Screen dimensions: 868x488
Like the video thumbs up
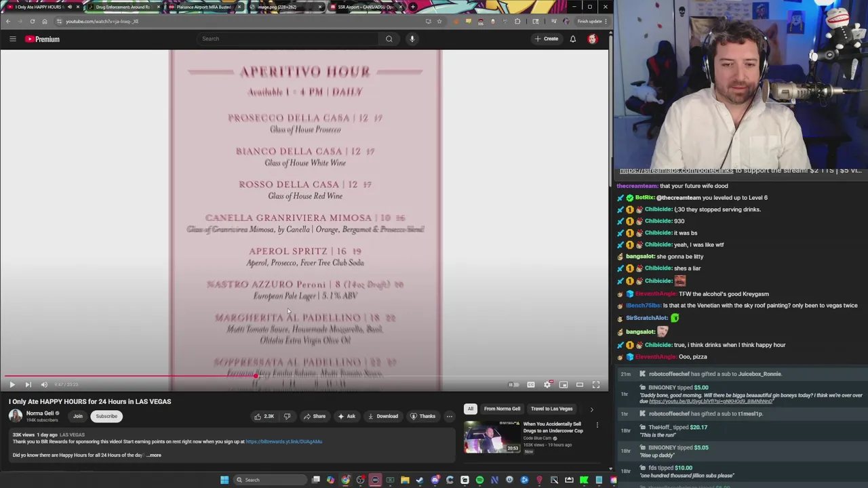[x=264, y=416]
